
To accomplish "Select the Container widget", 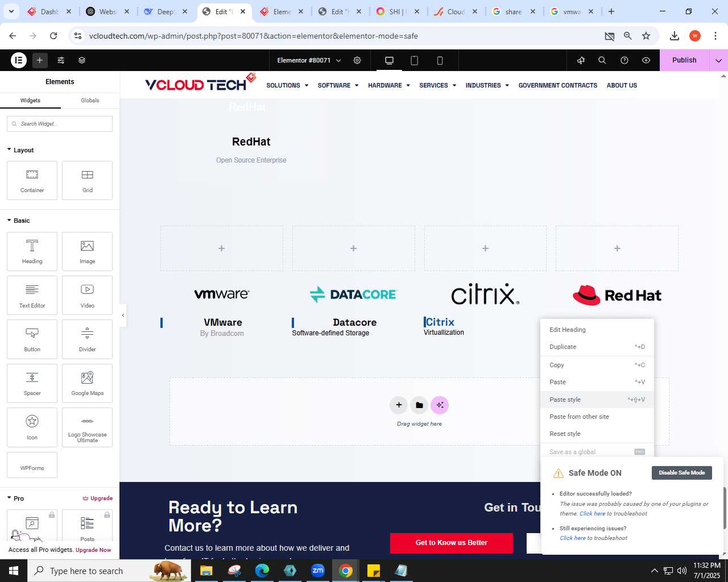I will click(32, 181).
